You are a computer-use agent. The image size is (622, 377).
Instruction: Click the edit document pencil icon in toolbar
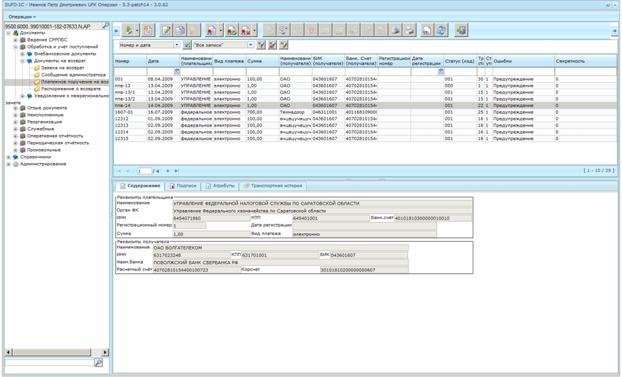pyautogui.click(x=167, y=30)
